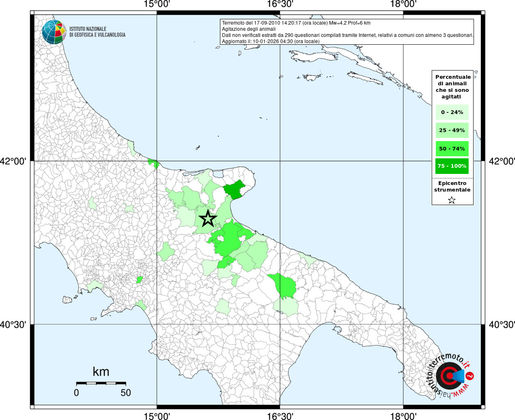Click the 'km' scale bar label

(101, 372)
